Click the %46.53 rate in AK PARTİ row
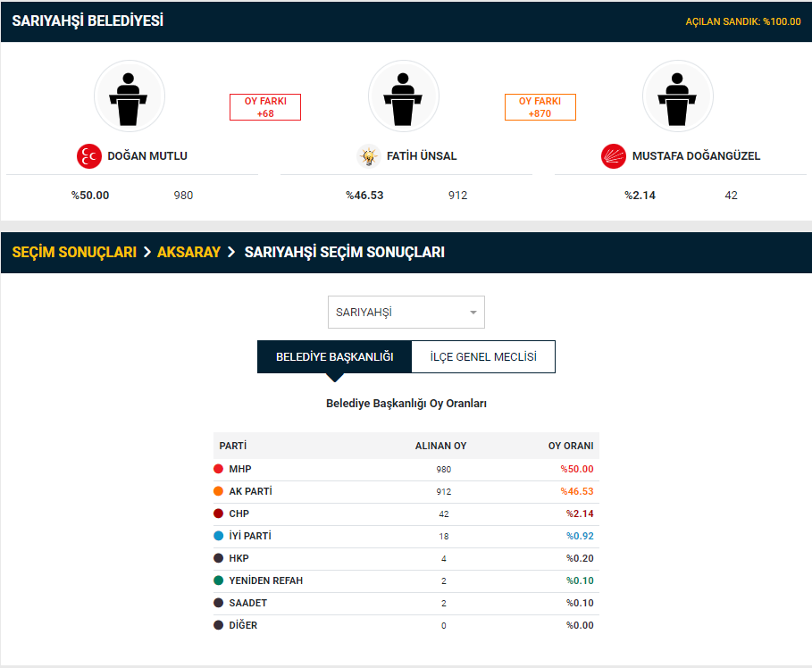 pyautogui.click(x=577, y=491)
